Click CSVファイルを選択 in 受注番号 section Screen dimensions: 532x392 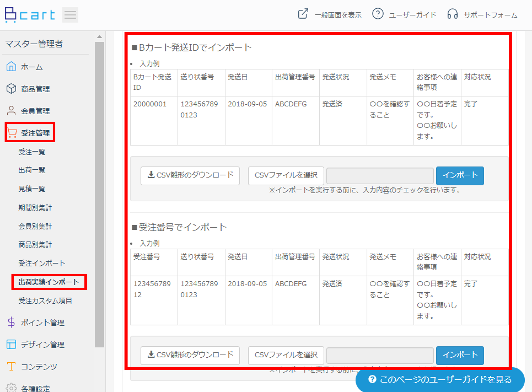286,355
